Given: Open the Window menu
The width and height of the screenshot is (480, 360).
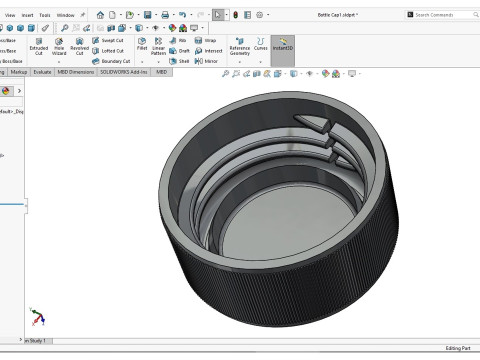Looking at the screenshot, I should click(65, 15).
